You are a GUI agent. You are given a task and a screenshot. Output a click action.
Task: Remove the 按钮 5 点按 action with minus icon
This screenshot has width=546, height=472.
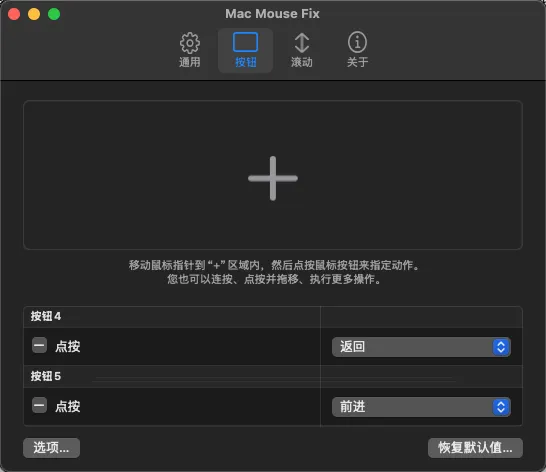(39, 405)
